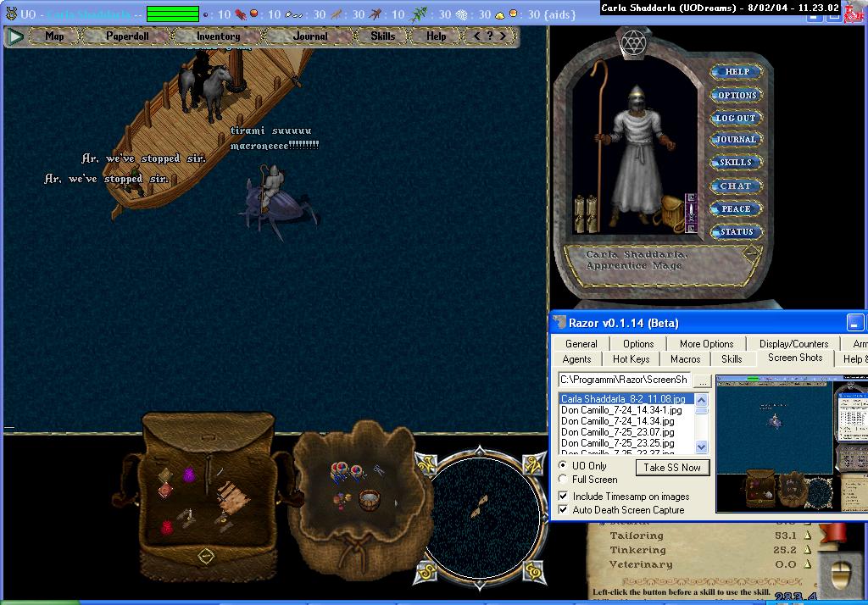Click the UO icon in the title bar
The width and height of the screenshot is (868, 605).
11,14
